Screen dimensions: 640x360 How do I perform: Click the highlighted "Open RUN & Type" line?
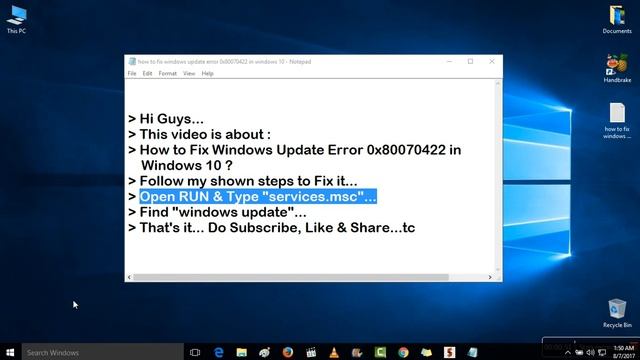click(x=258, y=196)
